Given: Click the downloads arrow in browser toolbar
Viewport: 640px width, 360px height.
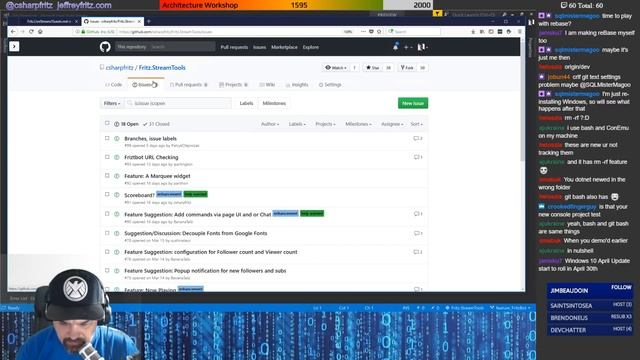Looking at the screenshot, I should click(x=473, y=31).
